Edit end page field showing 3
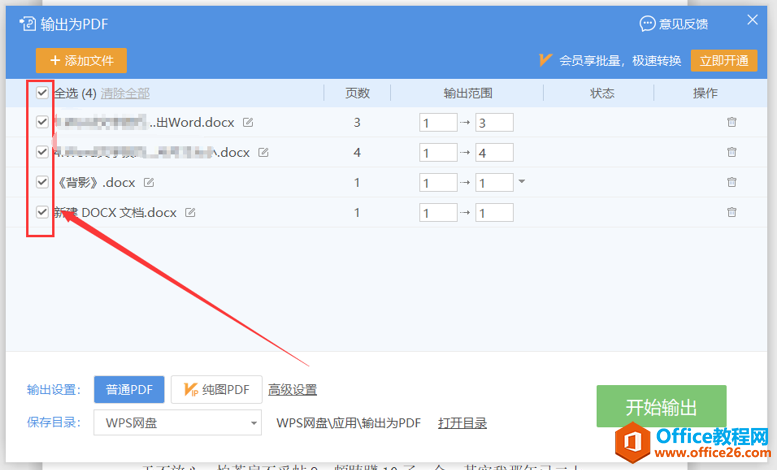 coord(494,123)
